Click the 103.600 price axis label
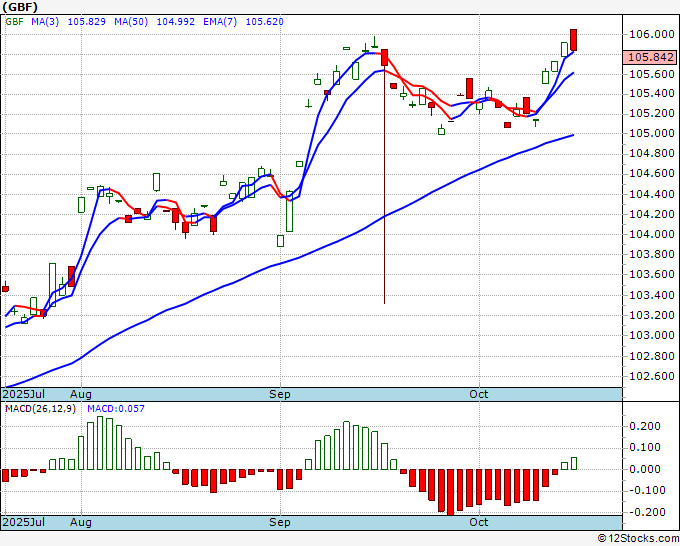The image size is (680, 546). 652,274
